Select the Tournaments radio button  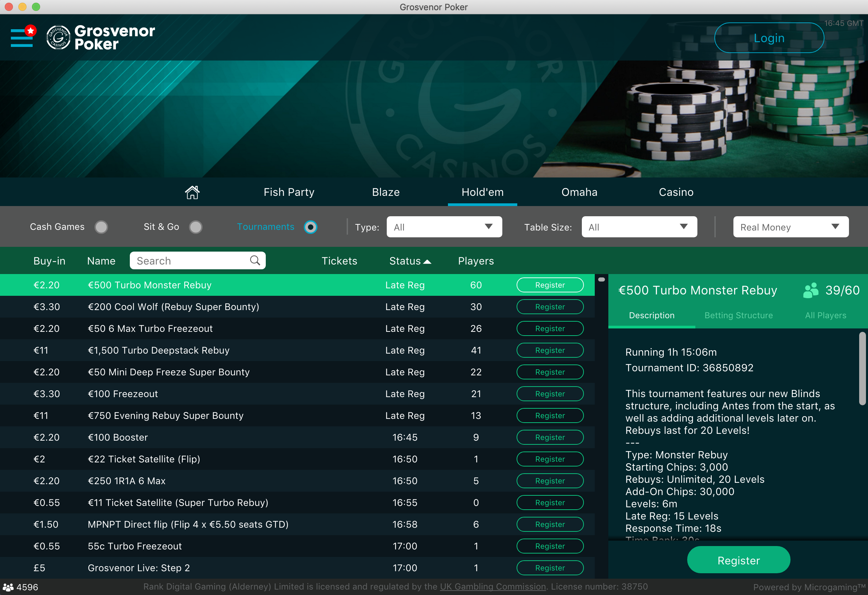coord(310,227)
